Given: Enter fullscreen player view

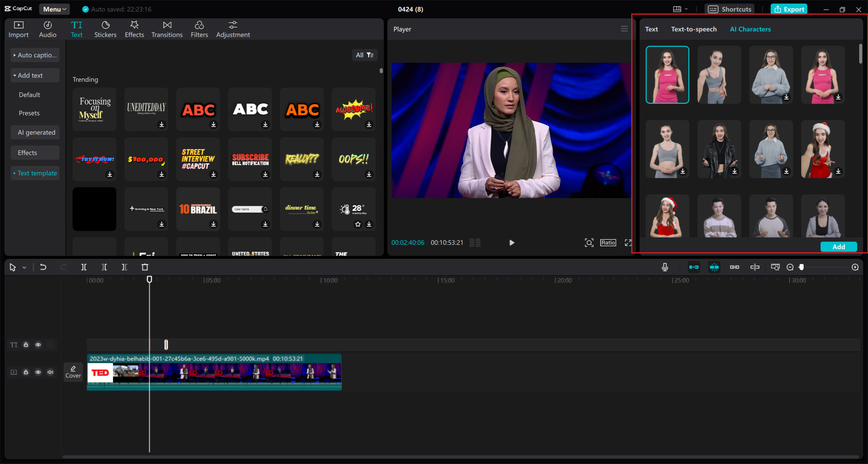Looking at the screenshot, I should 628,243.
